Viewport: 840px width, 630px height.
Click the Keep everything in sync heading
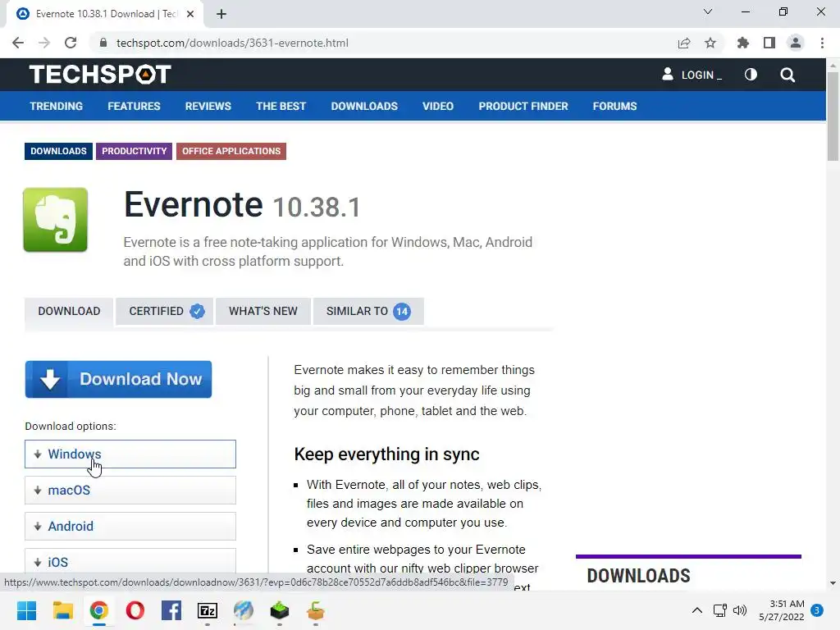click(x=387, y=454)
